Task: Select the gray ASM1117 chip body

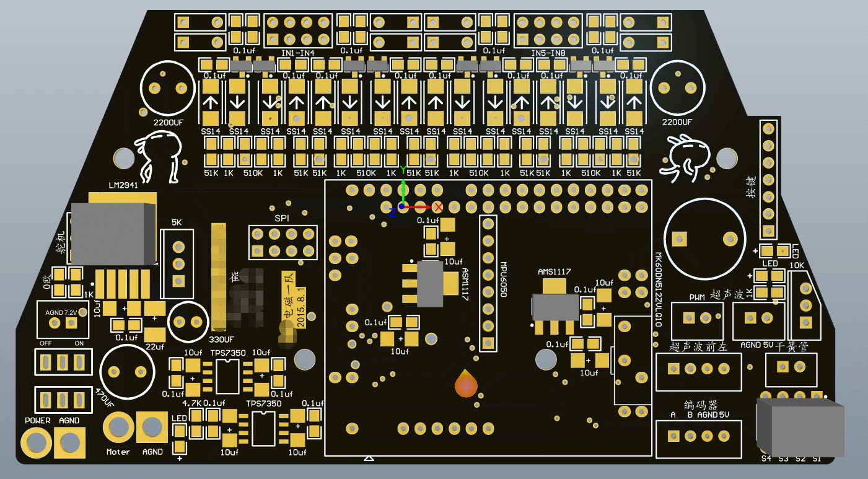Action: 431,284
